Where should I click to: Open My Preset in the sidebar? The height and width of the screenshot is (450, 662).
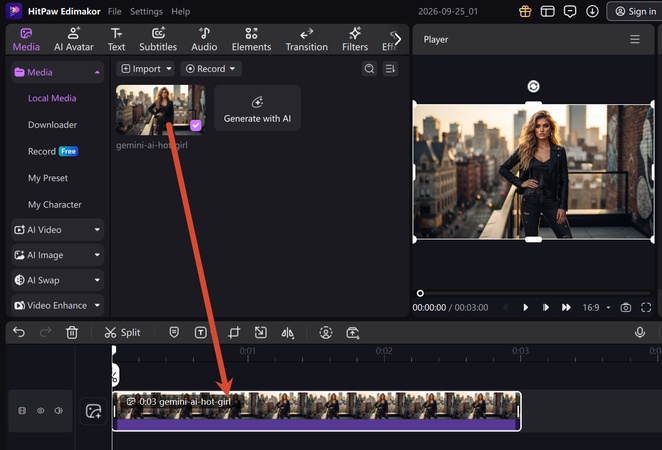(48, 178)
